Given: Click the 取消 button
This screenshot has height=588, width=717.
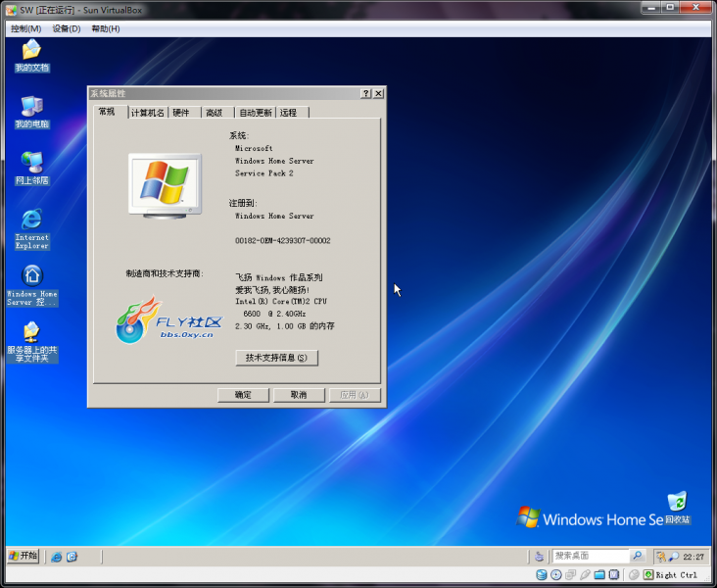Looking at the screenshot, I should 299,395.
